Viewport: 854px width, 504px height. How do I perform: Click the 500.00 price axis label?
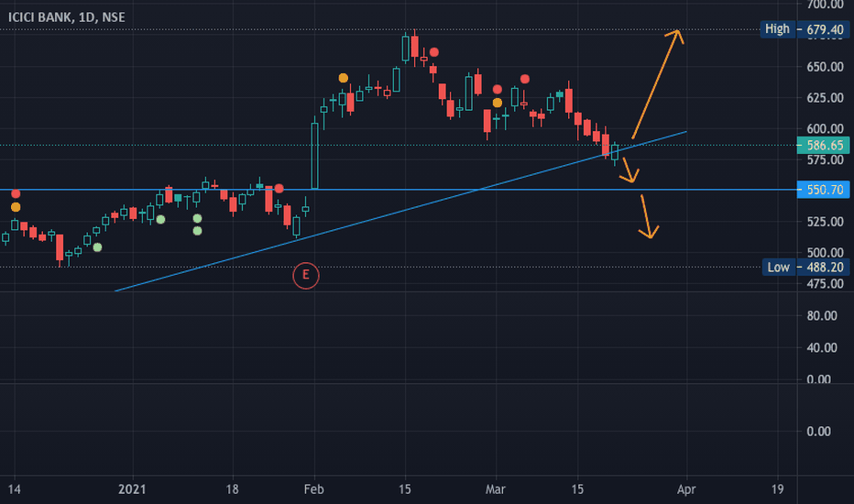(x=825, y=253)
